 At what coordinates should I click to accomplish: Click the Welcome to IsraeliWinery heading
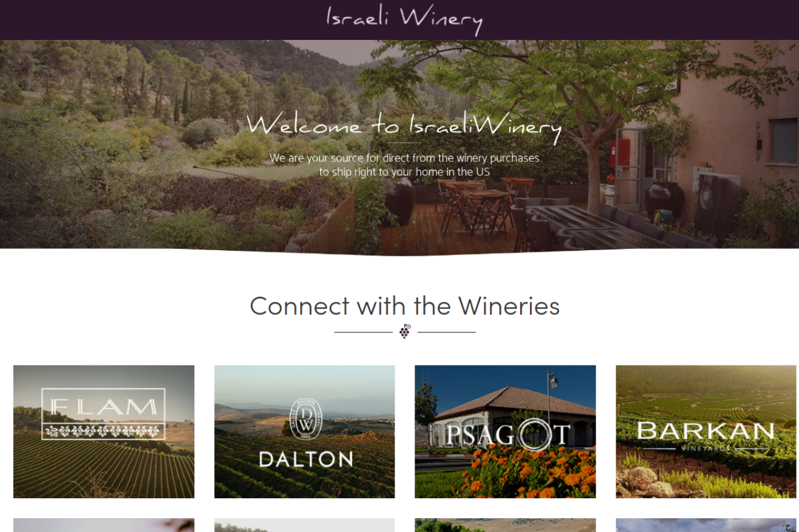[404, 126]
